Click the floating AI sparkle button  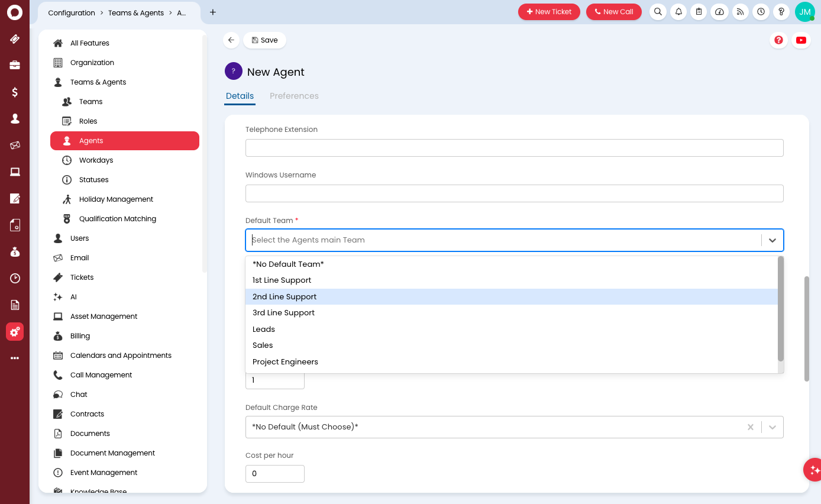(814, 470)
